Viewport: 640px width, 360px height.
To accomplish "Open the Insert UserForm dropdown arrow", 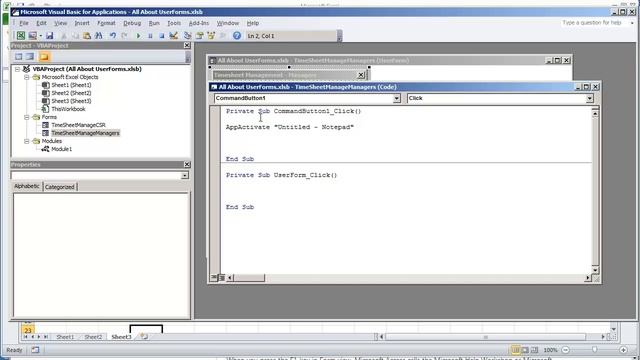I will 41,36.
